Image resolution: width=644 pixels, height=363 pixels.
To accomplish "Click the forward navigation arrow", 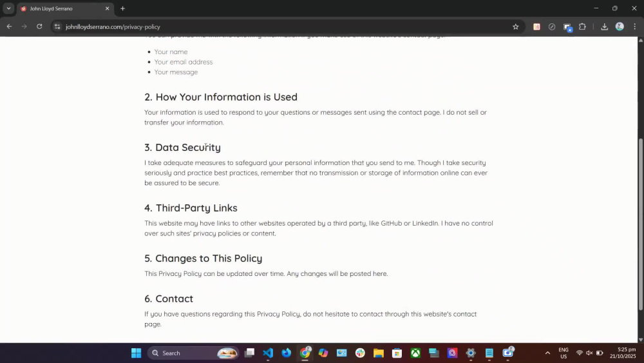I will point(24,26).
